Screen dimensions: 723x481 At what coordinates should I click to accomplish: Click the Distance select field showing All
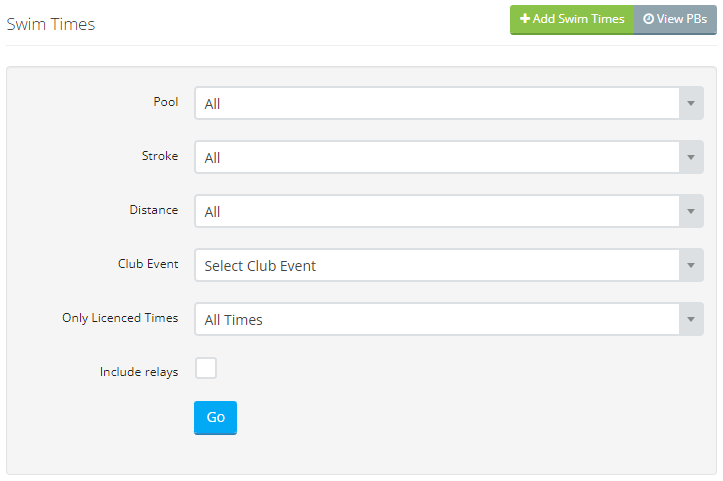[449, 211]
